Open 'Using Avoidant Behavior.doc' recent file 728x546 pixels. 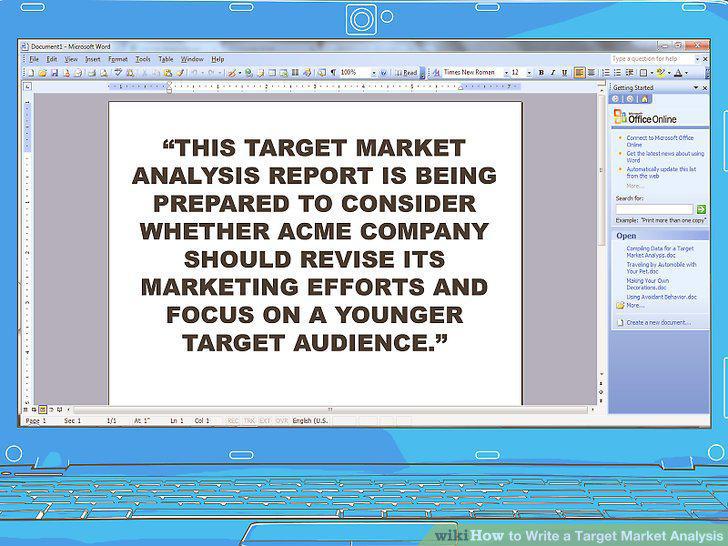[662, 297]
